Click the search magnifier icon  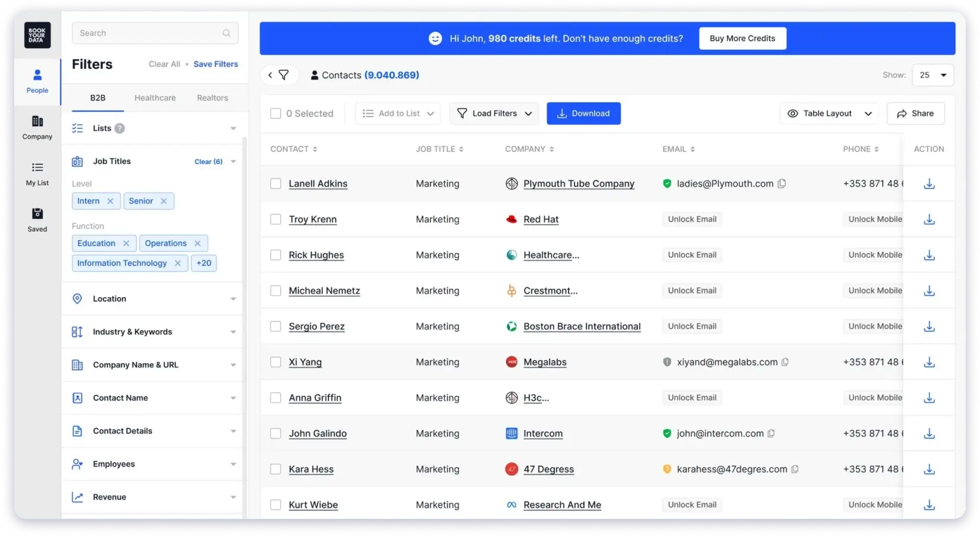pos(227,33)
